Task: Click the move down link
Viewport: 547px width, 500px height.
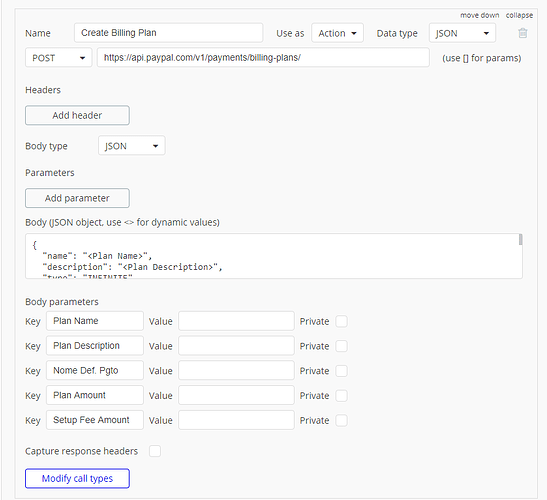Action: (x=479, y=15)
